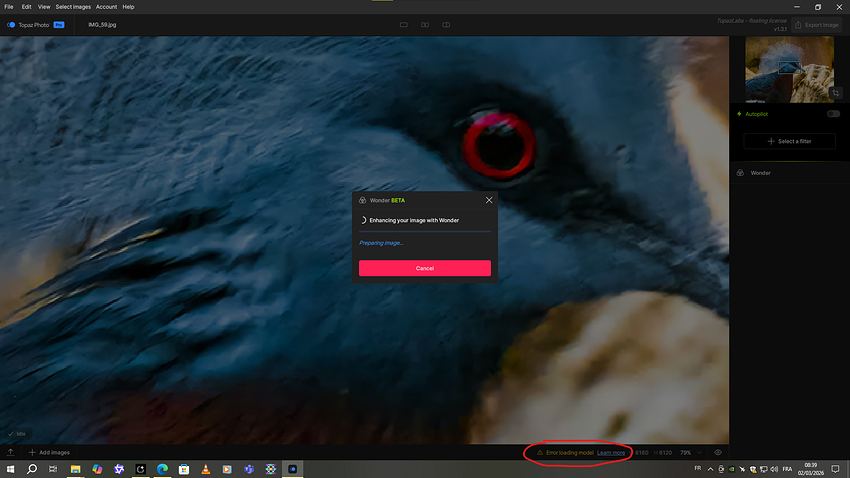Viewport: 850px width, 478px height.
Task: Open the crop tool on navigator thumbnail
Action: pos(835,93)
